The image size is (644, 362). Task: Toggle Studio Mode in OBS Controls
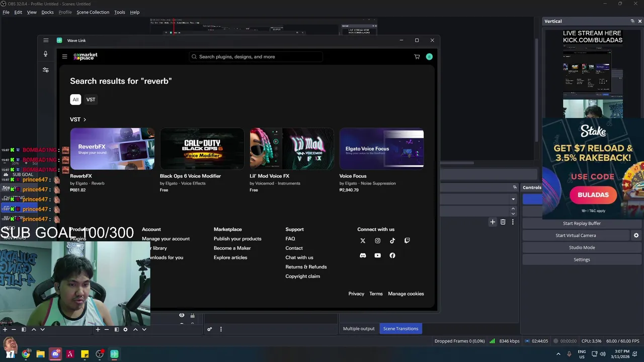click(x=582, y=247)
